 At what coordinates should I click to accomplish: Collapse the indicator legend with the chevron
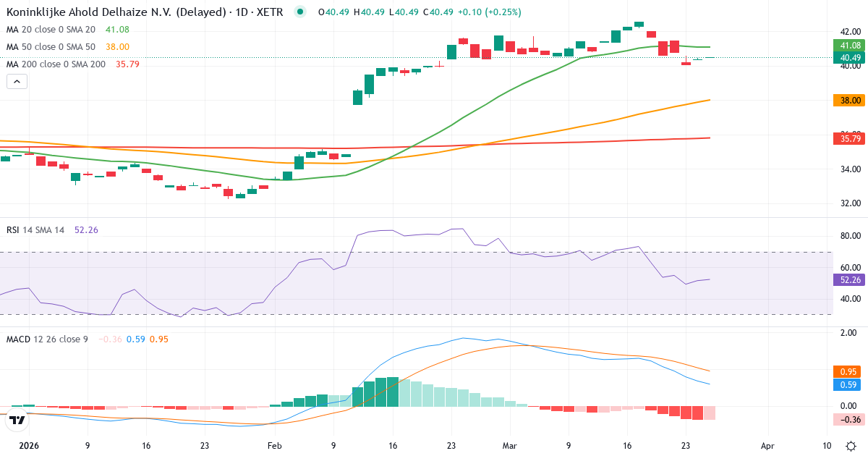(x=16, y=81)
